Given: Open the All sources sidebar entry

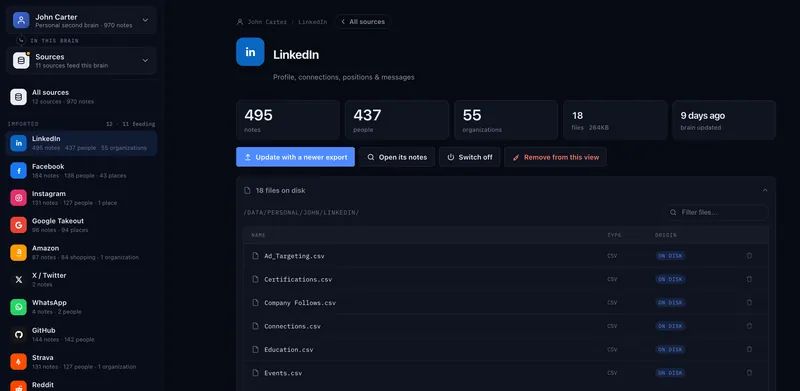Looking at the screenshot, I should [x=82, y=97].
